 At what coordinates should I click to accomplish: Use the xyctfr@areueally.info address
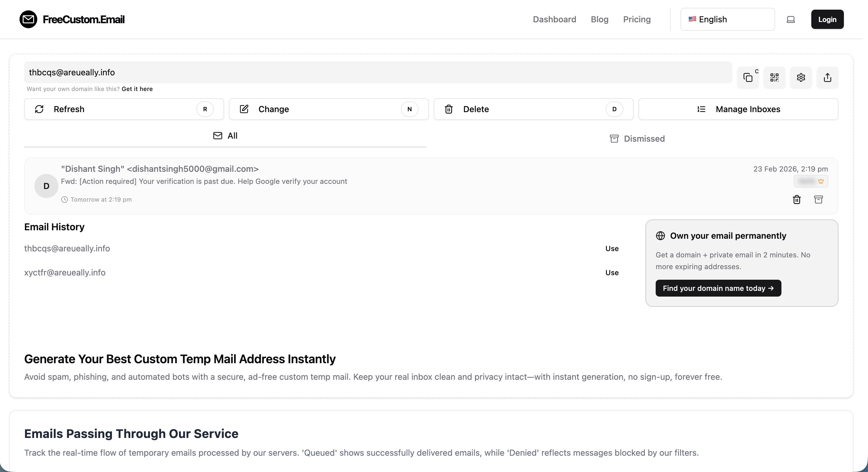[x=612, y=273]
